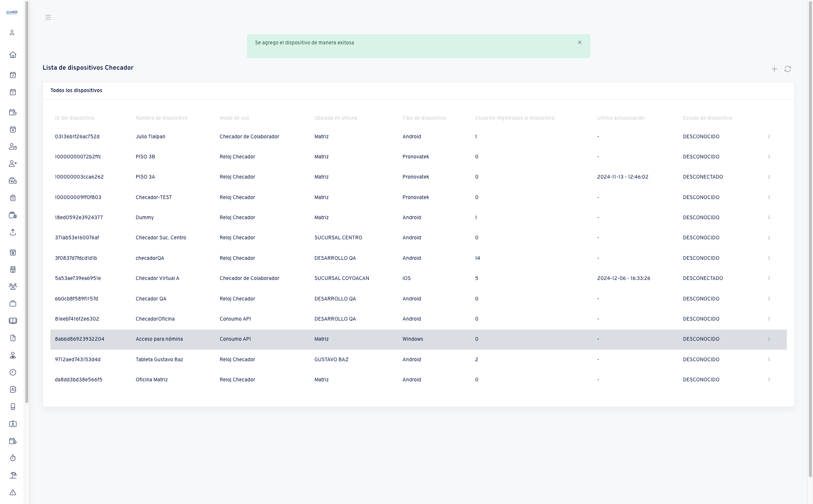Click the warning triangle sidebar icon
Viewport: 813px width, 504px height.
click(x=13, y=492)
